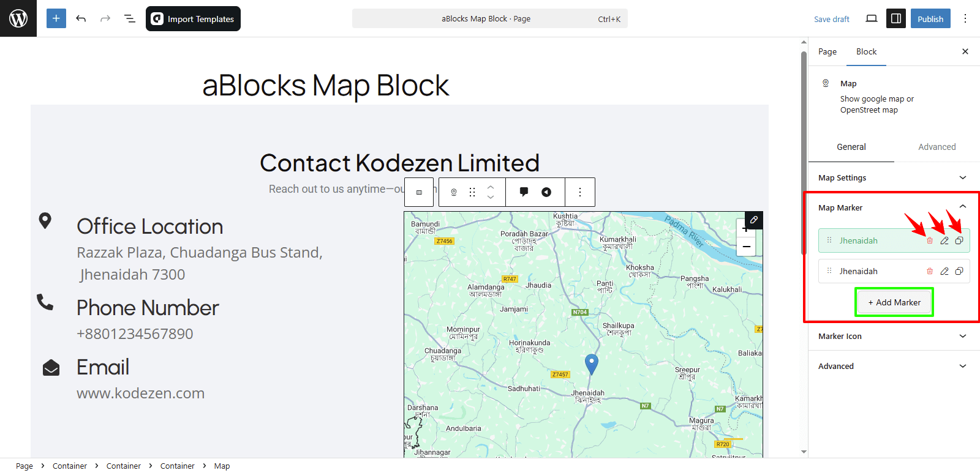The image size is (980, 473).
Task: Click the circular arrow toolbar icon
Action: [x=546, y=192]
